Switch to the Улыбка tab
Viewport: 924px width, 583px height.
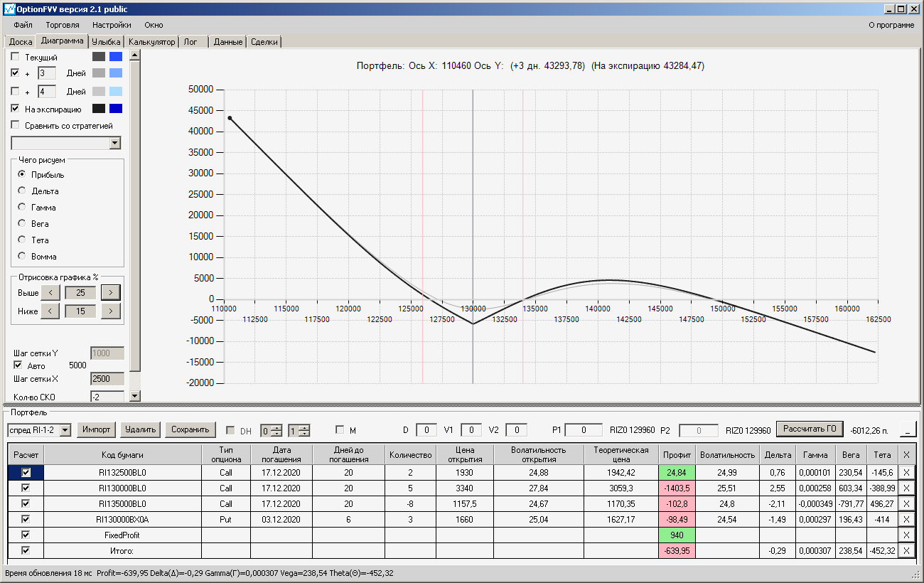[x=107, y=42]
